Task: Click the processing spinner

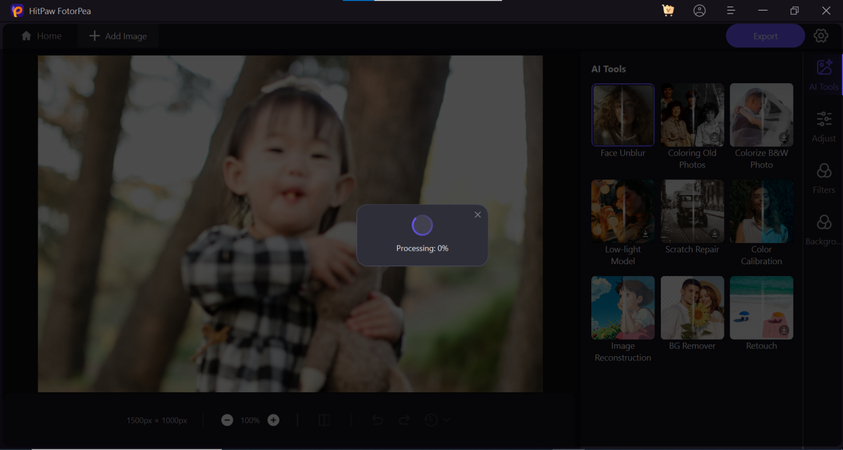Action: [x=422, y=225]
